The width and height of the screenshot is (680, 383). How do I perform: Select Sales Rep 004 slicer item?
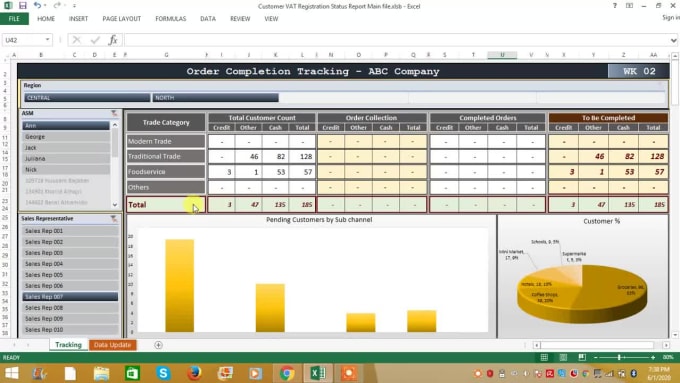tap(70, 264)
